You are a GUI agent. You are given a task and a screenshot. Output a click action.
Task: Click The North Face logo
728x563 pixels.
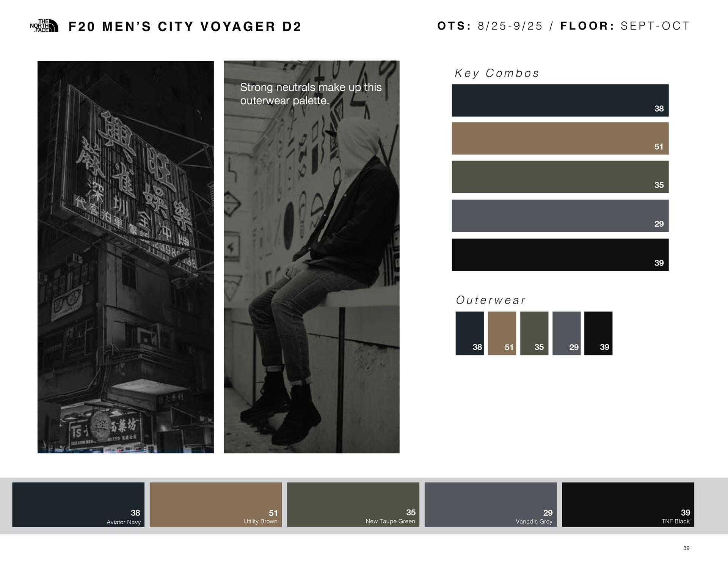point(44,26)
